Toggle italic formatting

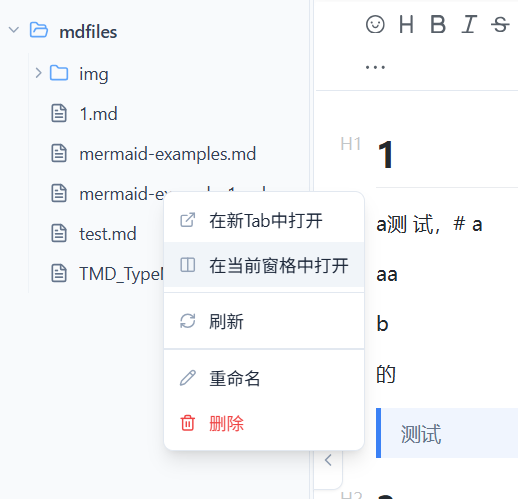469,24
